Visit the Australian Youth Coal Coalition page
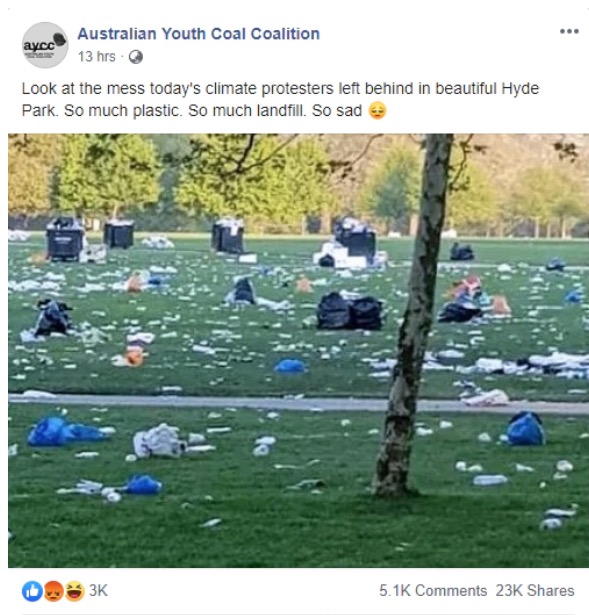The width and height of the screenshot is (589, 615). 198,34
